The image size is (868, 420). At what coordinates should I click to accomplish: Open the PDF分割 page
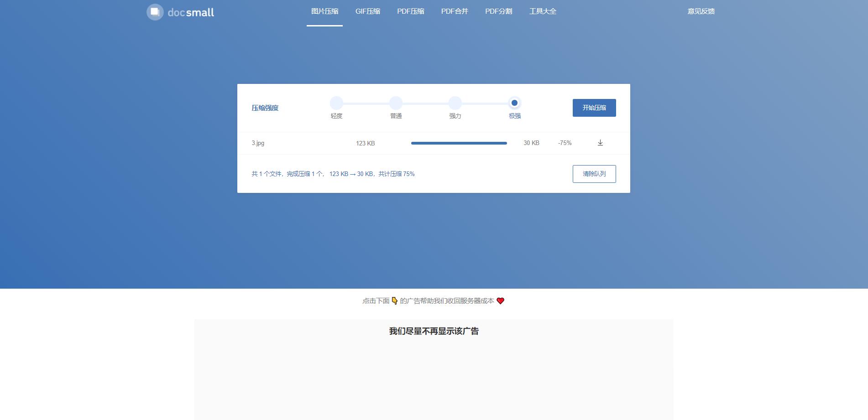point(499,11)
